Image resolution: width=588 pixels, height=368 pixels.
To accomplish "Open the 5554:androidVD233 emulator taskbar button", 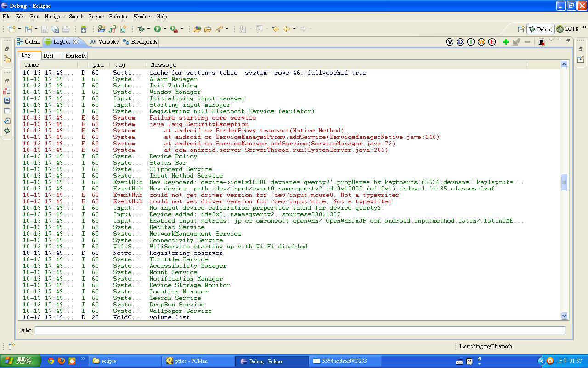I will click(345, 361).
